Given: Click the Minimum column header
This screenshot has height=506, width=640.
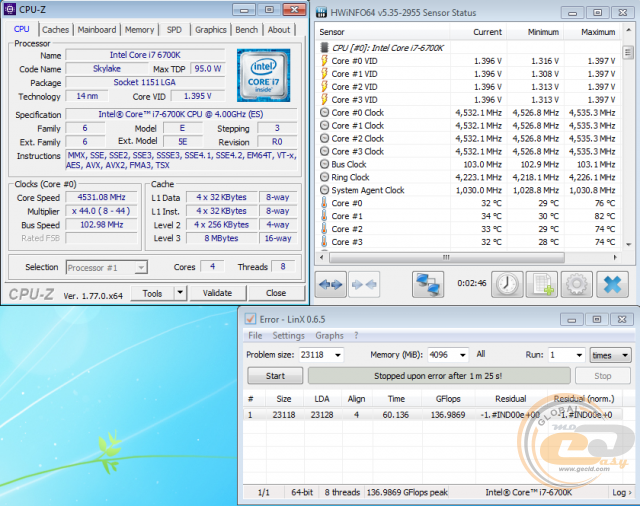Looking at the screenshot, I should [x=534, y=32].
